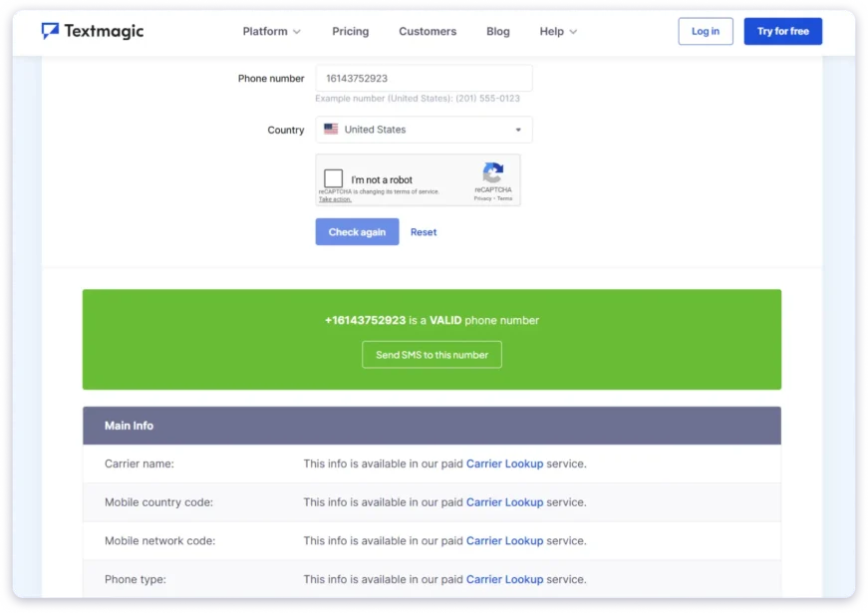Go to the Customers page

point(428,32)
